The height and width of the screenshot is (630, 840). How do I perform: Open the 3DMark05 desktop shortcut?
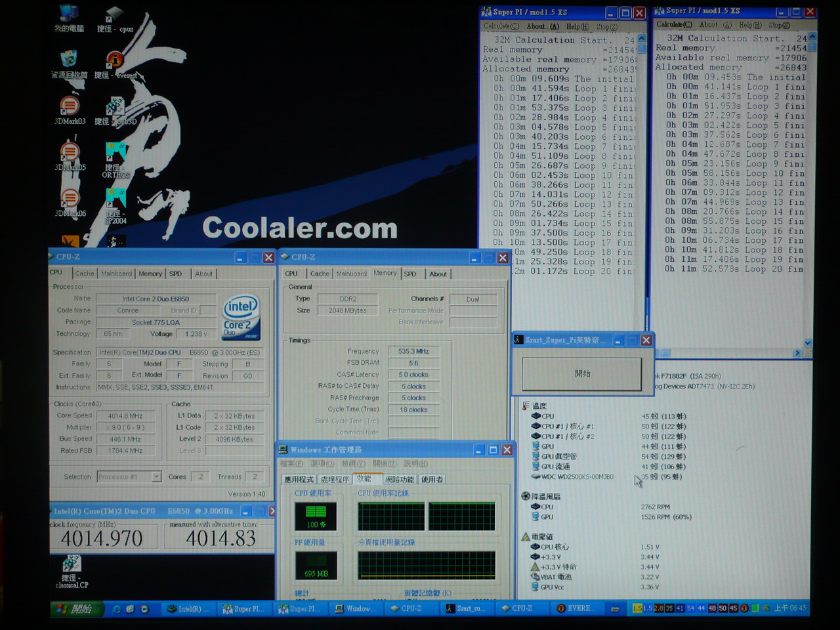point(70,156)
